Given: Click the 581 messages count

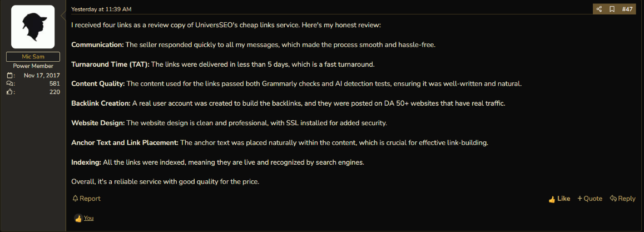Looking at the screenshot, I should pyautogui.click(x=55, y=84).
